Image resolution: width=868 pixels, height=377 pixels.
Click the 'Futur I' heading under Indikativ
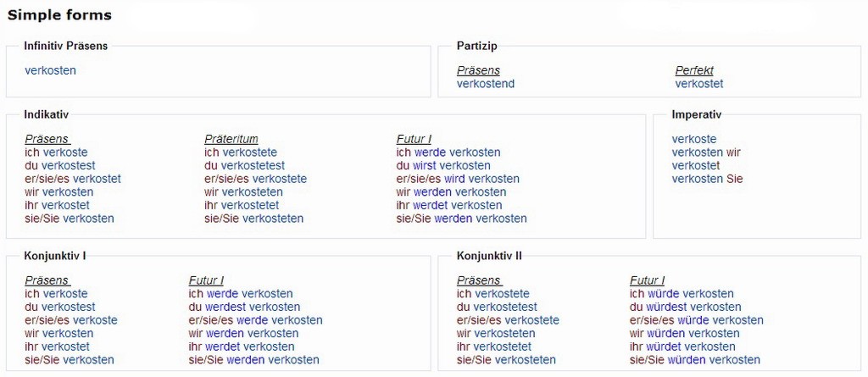[414, 139]
